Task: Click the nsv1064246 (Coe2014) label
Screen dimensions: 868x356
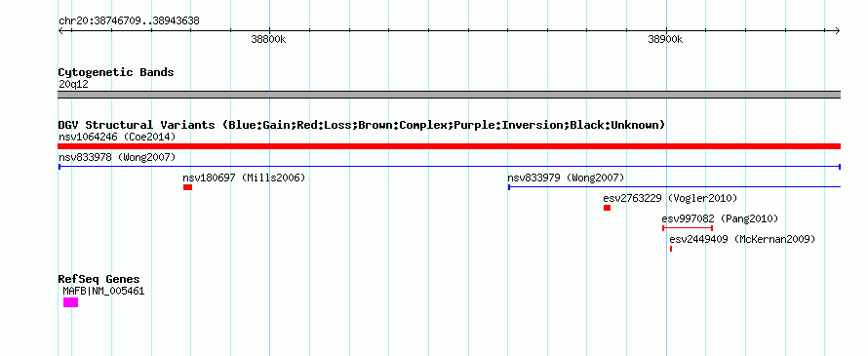Action: click(117, 137)
